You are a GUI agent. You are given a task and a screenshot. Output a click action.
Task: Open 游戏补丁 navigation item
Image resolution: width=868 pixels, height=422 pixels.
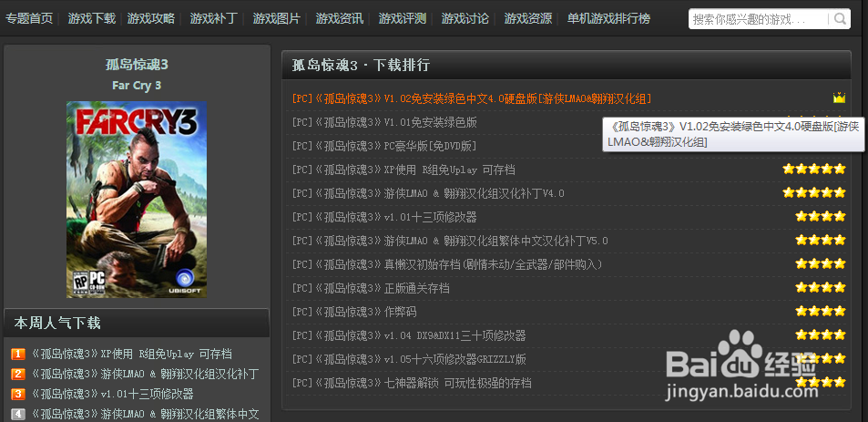(x=214, y=19)
